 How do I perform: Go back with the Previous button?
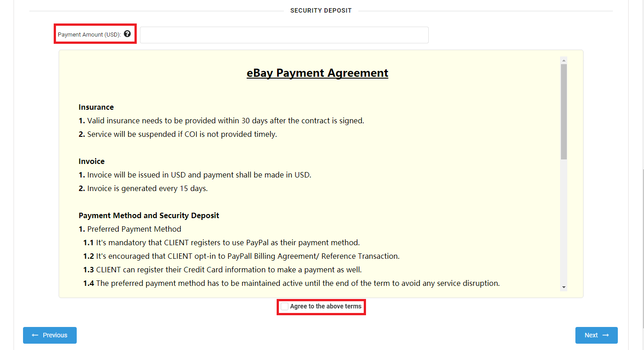50,335
